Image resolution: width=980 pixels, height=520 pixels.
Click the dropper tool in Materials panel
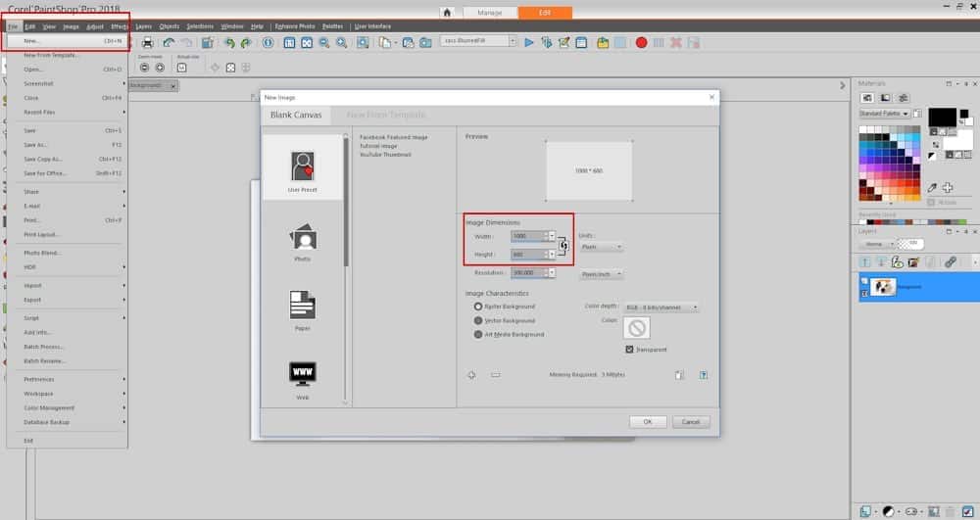(932, 188)
